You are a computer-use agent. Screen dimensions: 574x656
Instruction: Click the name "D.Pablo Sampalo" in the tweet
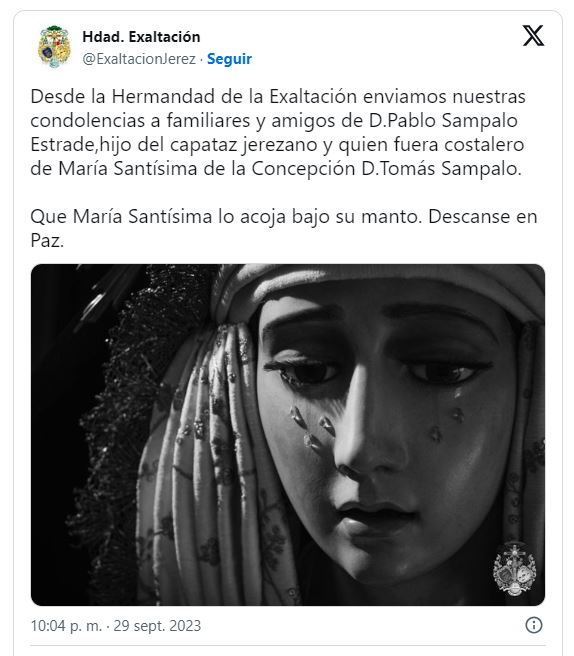click(x=443, y=120)
